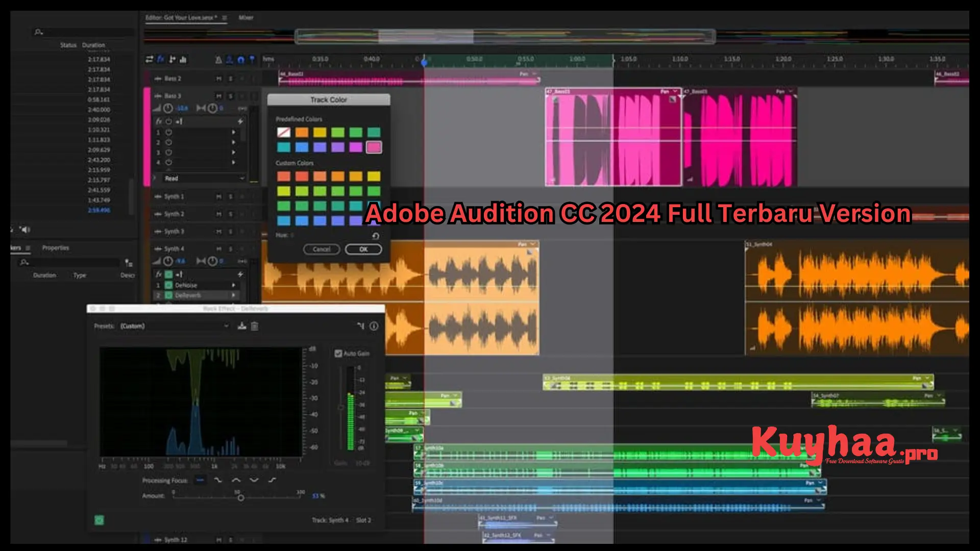This screenshot has width=980, height=551.
Task: Click the blue marker pin toolbar icon
Action: tap(252, 60)
